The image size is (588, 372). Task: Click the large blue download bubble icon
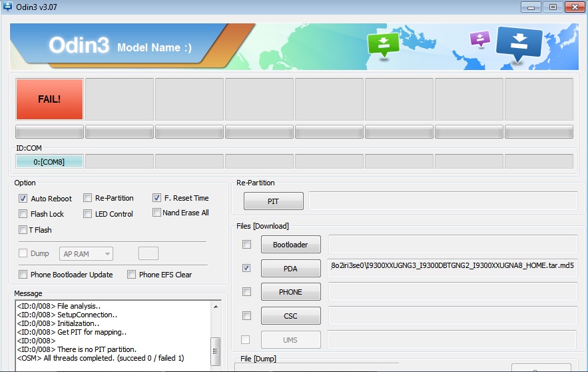[519, 43]
